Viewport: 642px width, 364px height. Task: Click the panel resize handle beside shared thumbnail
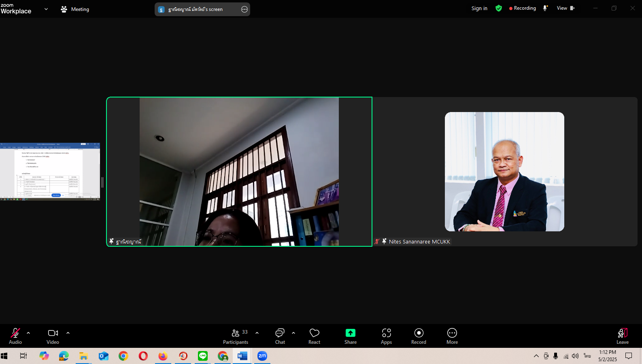click(x=102, y=182)
